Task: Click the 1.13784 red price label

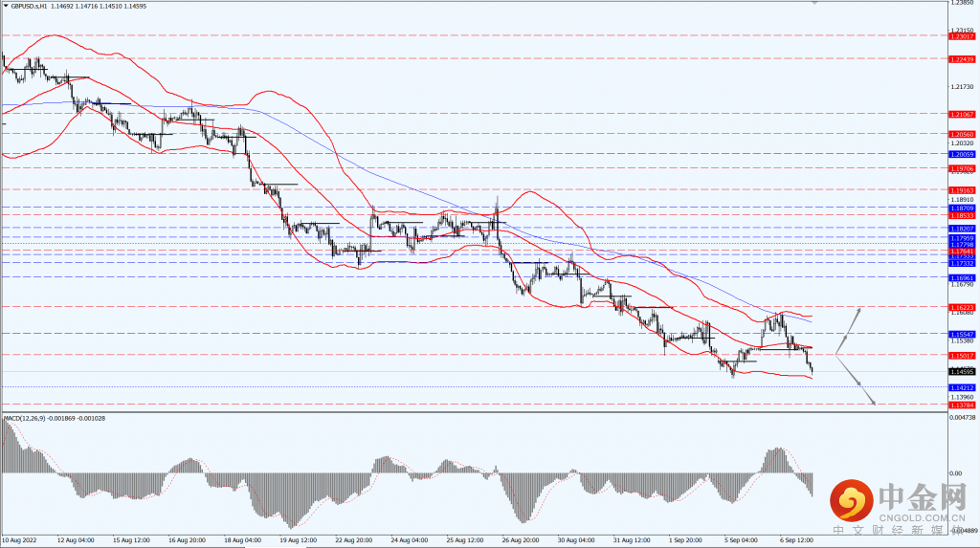Action: (961, 405)
